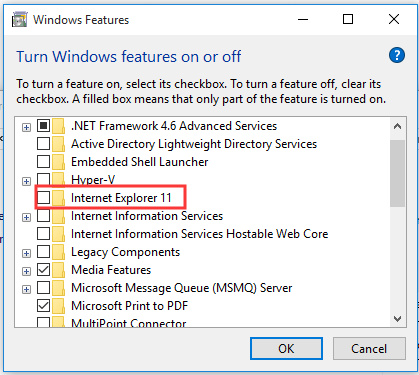419x375 pixels.
Task: Click the .NET Framework 4.6 folder icon
Action: click(x=58, y=126)
